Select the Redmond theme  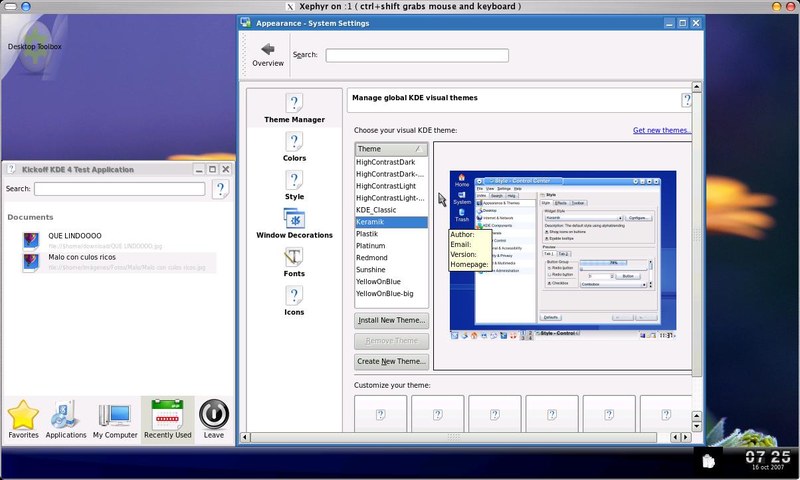point(391,258)
